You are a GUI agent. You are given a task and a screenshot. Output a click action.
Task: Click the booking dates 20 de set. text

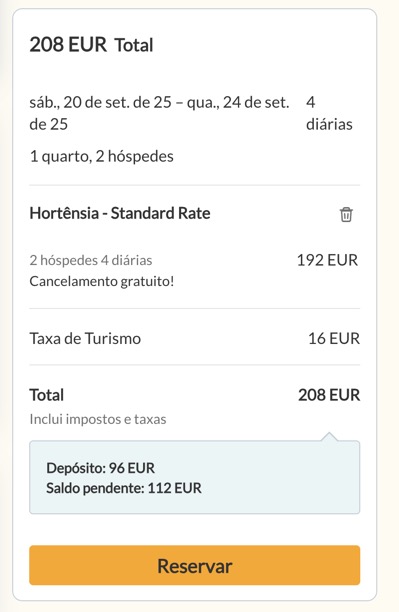click(x=160, y=113)
